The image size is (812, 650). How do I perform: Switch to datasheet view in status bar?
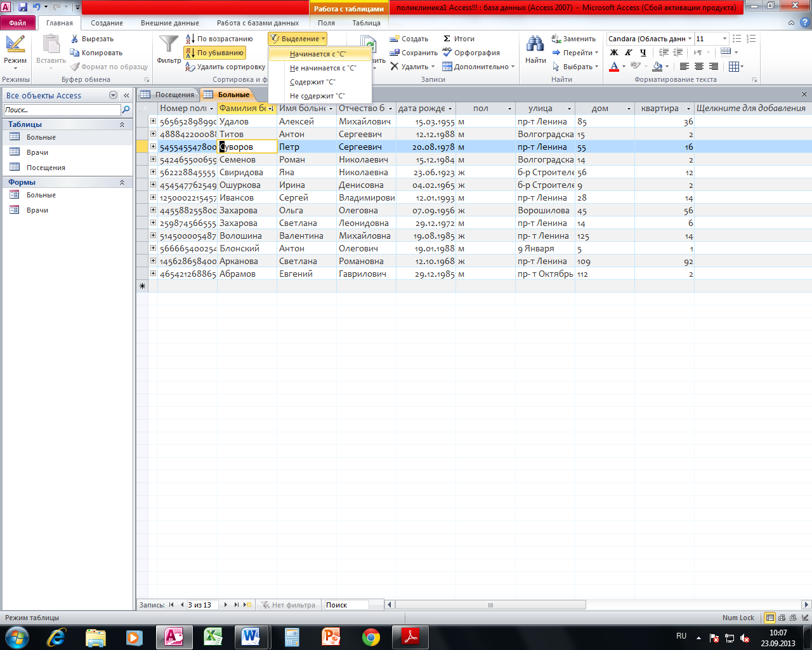pyautogui.click(x=770, y=618)
